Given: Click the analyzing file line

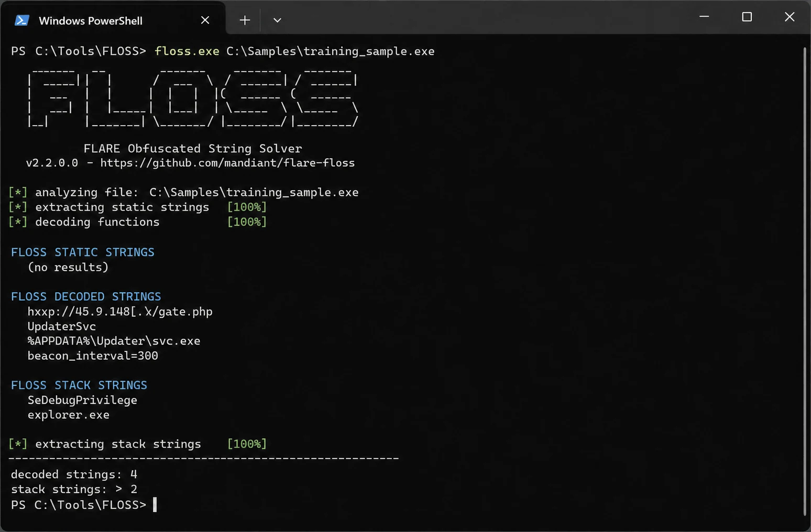Looking at the screenshot, I should pyautogui.click(x=183, y=192).
